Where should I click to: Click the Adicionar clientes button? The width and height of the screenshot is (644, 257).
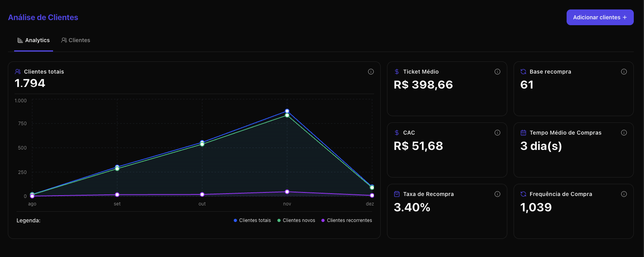point(600,17)
